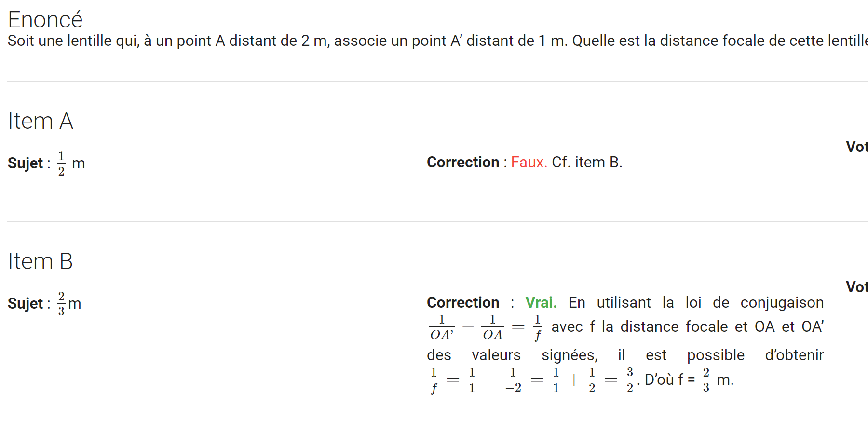Click the 3/2 fraction in the calculation
The width and height of the screenshot is (868, 421).
coord(630,380)
